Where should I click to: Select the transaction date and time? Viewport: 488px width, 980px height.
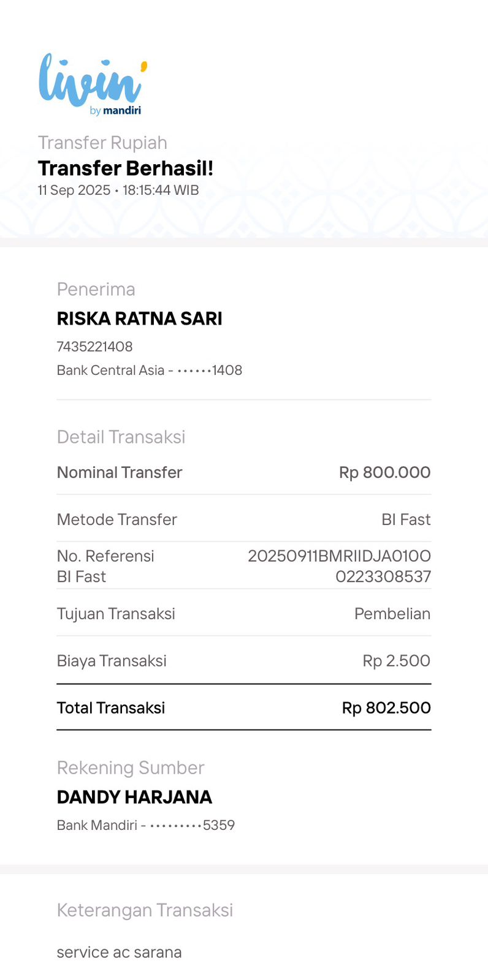[118, 190]
